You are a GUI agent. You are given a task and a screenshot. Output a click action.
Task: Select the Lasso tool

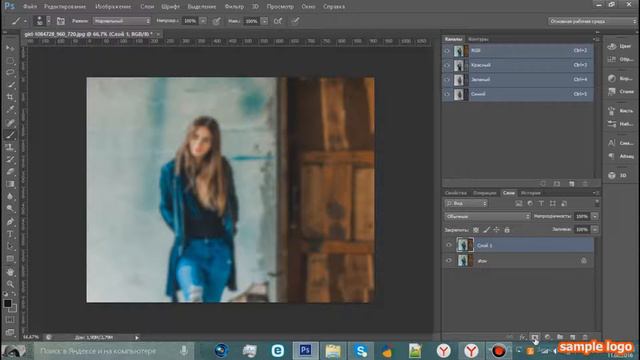tap(10, 73)
